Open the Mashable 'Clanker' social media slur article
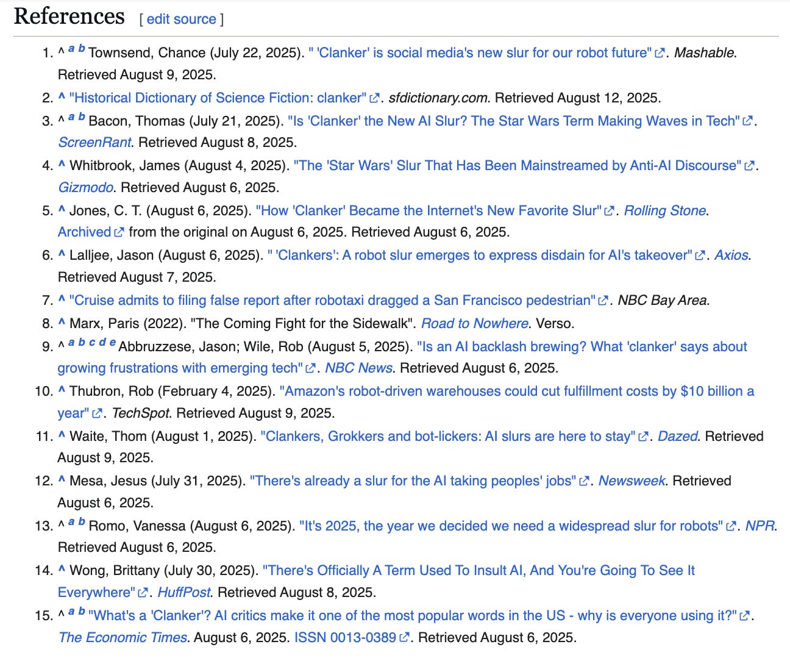Viewport: 790px width, 672px height. pyautogui.click(x=486, y=52)
